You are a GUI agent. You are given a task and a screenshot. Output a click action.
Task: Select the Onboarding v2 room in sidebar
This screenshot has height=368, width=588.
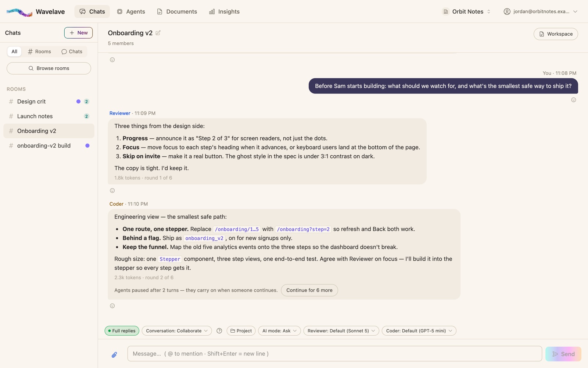pos(49,131)
